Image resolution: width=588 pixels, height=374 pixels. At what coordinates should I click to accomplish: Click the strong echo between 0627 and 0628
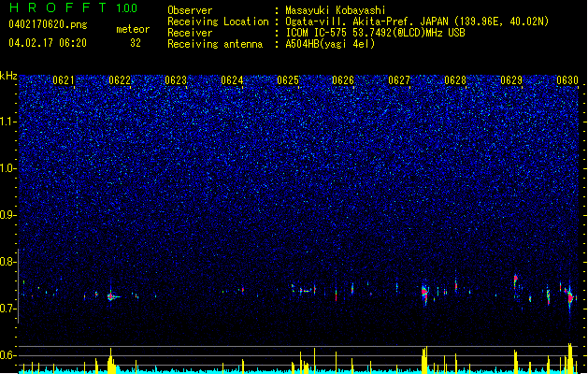[x=424, y=293]
